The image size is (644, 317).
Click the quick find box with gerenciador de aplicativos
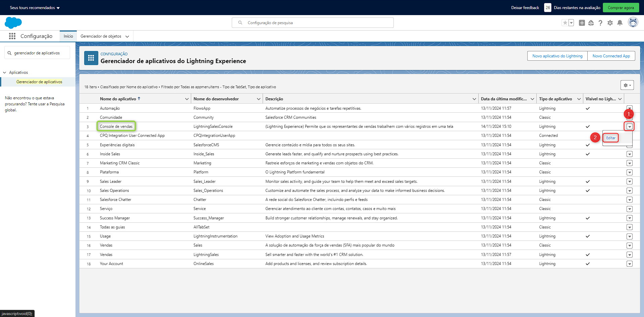[x=37, y=53]
